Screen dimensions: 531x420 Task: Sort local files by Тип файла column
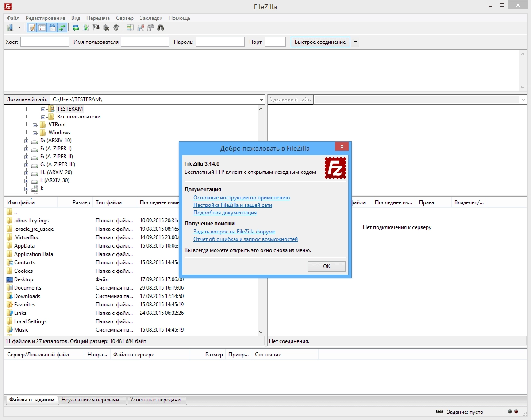click(115, 202)
